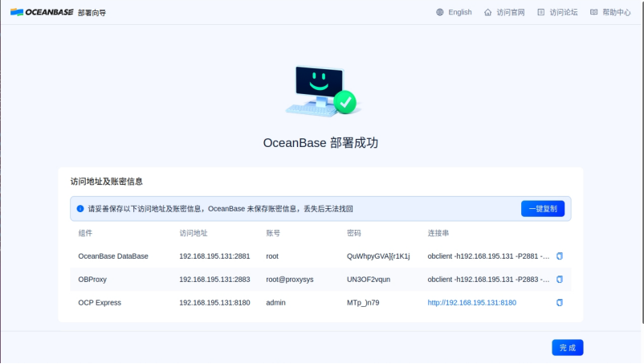
Task: Click the OCP Express component name
Action: (100, 303)
